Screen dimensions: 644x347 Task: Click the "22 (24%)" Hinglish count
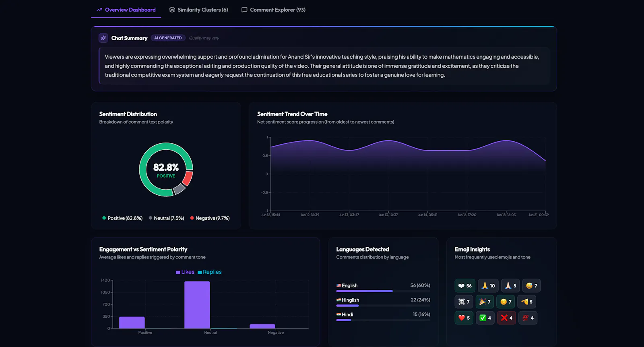[421, 300]
